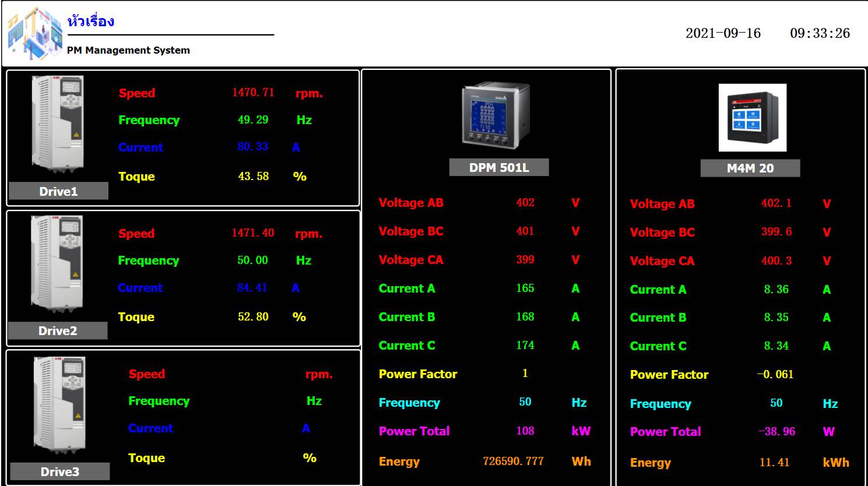868x486 pixels.
Task: Click M4M 20 power factor value -0.061
Action: pos(775,375)
